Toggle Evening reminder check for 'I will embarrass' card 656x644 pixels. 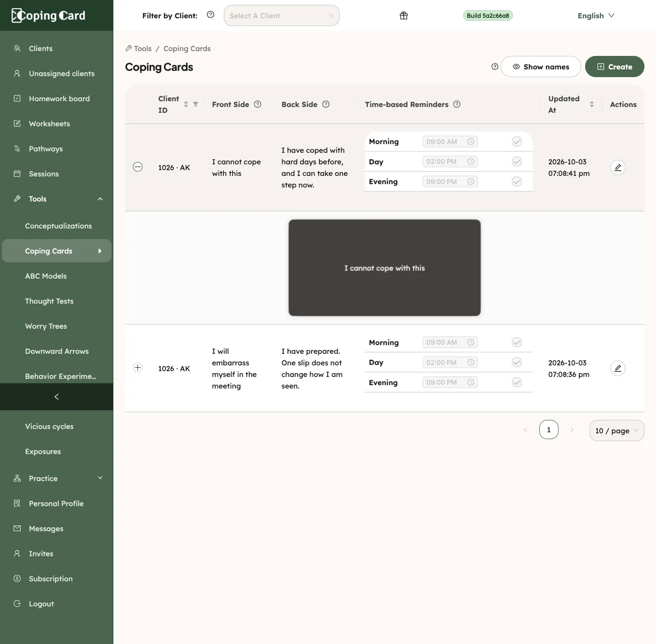pyautogui.click(x=517, y=382)
